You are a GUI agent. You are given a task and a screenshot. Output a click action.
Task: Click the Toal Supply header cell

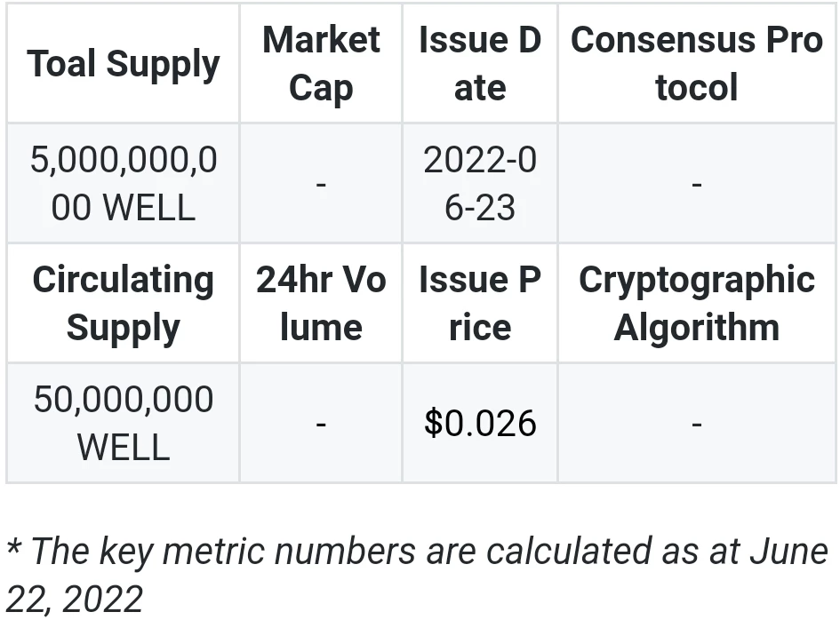123,63
